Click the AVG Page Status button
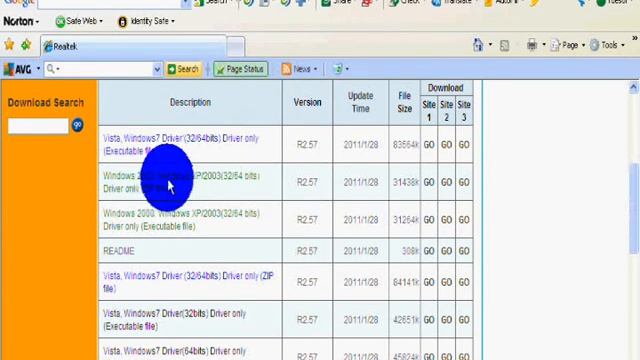 pos(240,69)
